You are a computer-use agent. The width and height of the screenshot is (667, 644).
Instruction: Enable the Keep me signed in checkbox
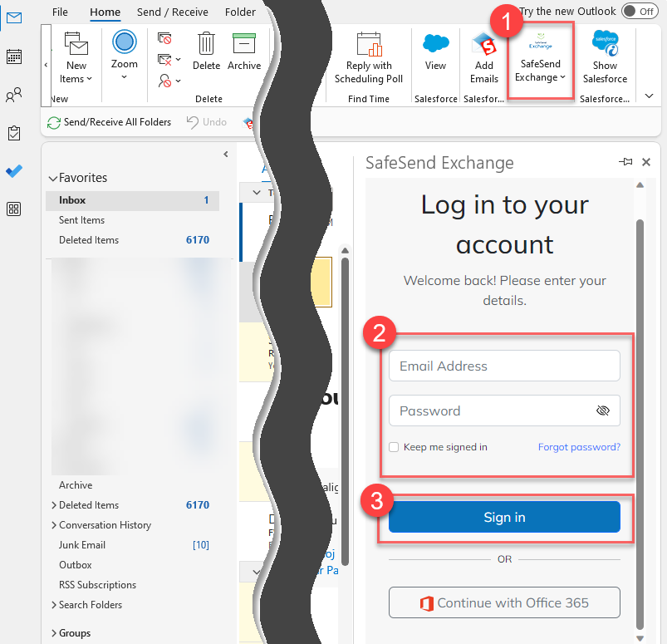[394, 447]
